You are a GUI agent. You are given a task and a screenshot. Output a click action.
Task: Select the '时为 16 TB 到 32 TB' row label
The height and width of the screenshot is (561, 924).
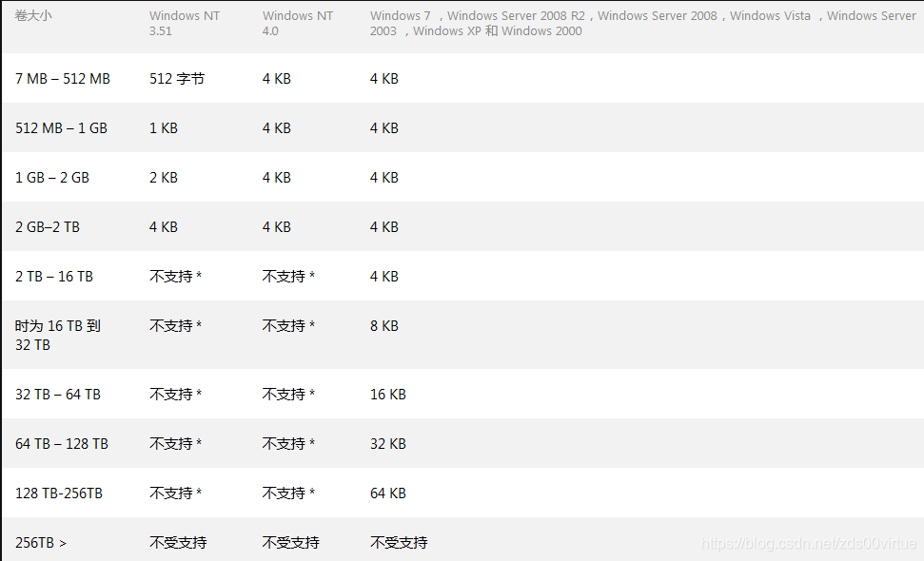[x=58, y=335]
